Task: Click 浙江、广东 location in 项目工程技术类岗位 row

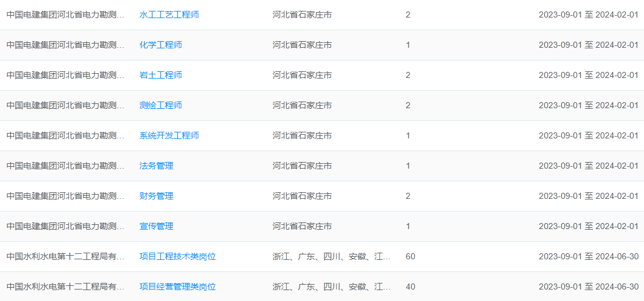Action: 332,256
